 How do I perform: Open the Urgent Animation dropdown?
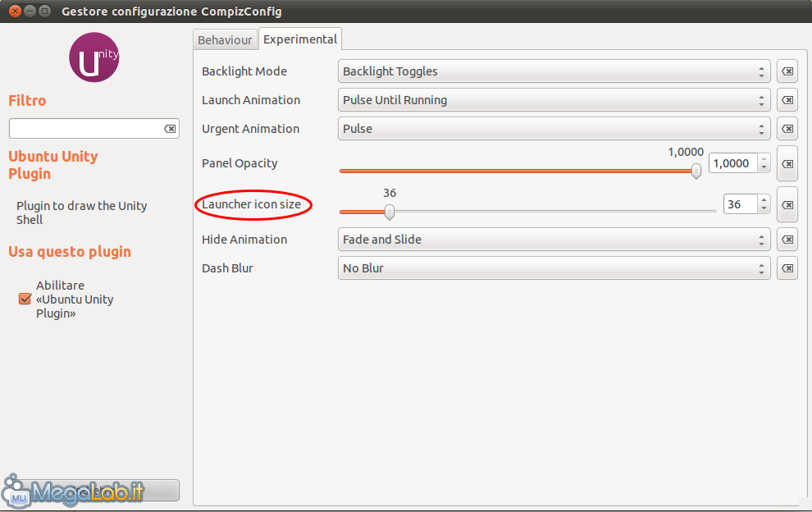[x=554, y=129]
